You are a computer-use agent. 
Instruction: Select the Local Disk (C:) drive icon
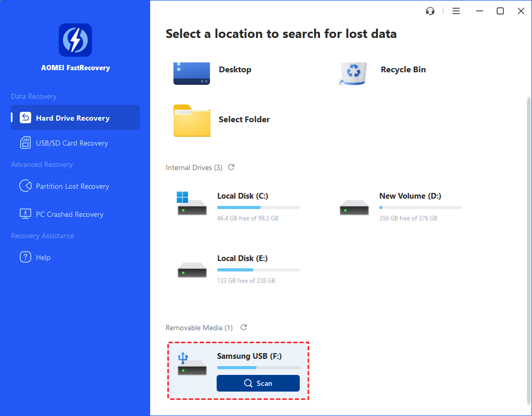pyautogui.click(x=192, y=204)
